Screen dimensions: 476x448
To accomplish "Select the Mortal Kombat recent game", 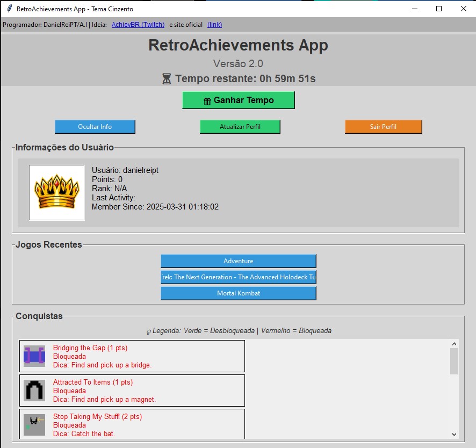I will [x=239, y=293].
